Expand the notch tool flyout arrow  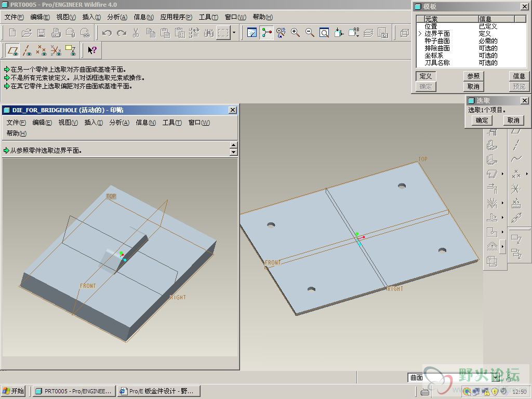[x=502, y=232]
